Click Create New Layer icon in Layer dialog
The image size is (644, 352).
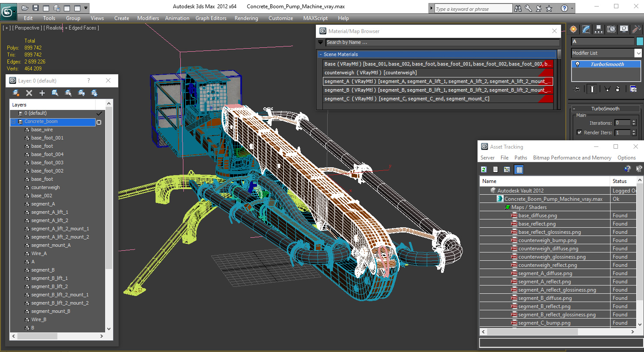coord(16,93)
